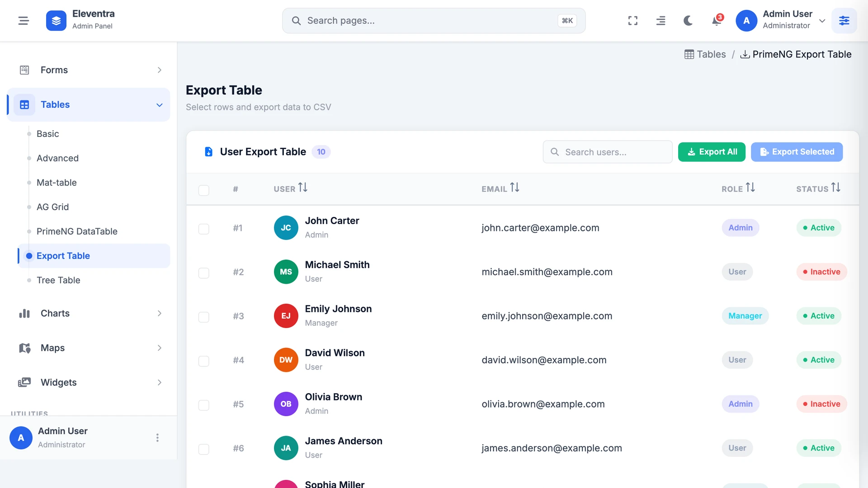
Task: Expand the Maps menu chevron
Action: pos(159,348)
